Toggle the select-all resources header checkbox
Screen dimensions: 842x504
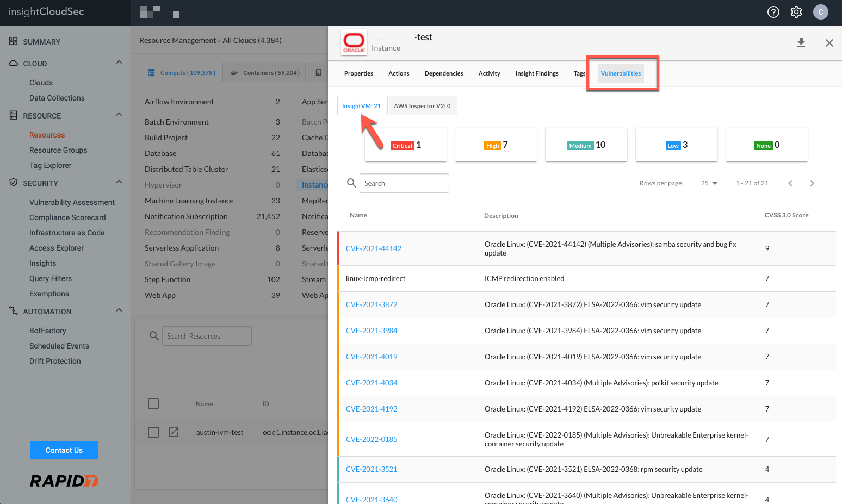[x=153, y=403]
